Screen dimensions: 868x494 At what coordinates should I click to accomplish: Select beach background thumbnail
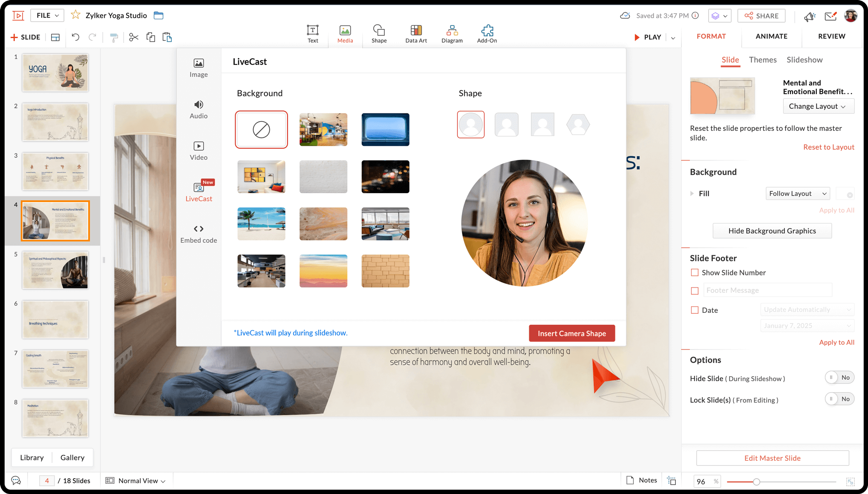[261, 224]
